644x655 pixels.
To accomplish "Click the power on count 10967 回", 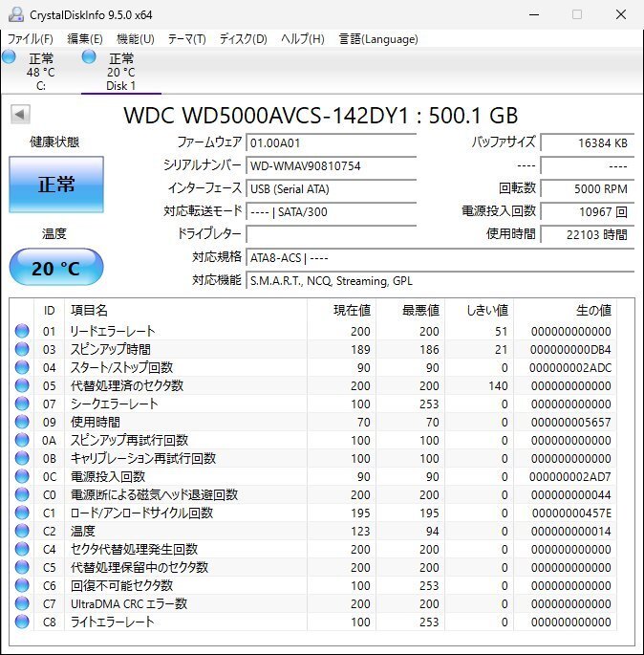I will 588,211.
